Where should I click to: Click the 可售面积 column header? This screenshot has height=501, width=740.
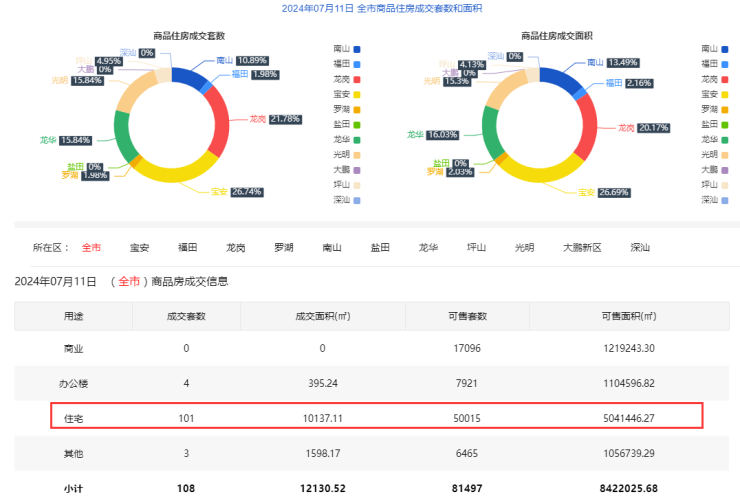629,316
